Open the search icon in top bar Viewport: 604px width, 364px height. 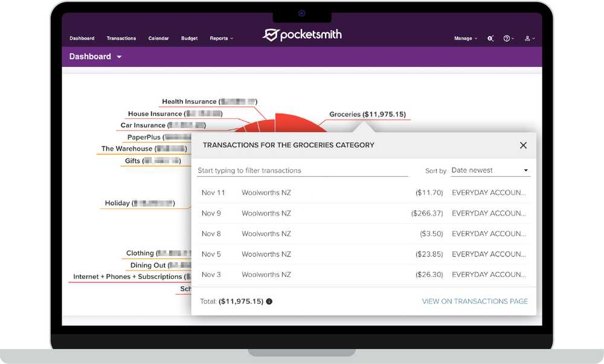point(490,39)
